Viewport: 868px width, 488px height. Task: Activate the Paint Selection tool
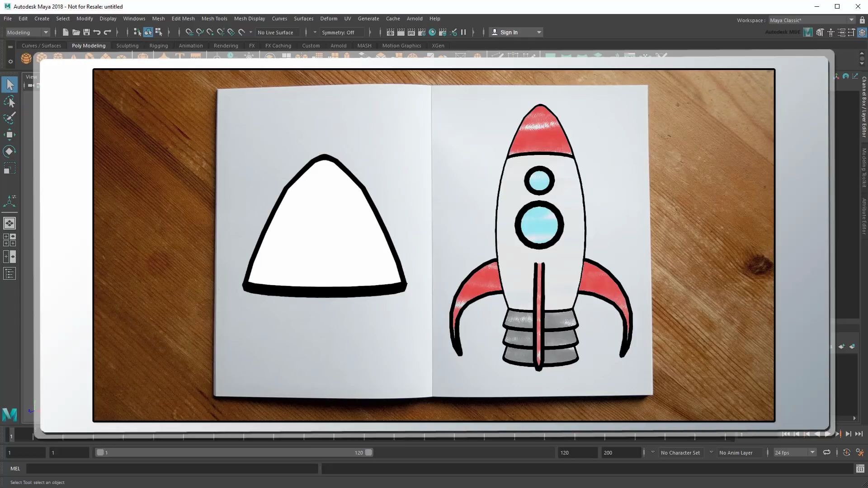point(9,118)
